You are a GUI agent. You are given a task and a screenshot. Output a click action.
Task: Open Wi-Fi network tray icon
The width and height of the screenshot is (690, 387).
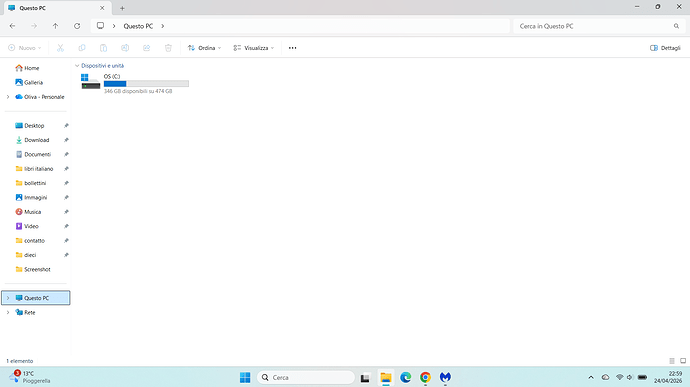coord(620,377)
